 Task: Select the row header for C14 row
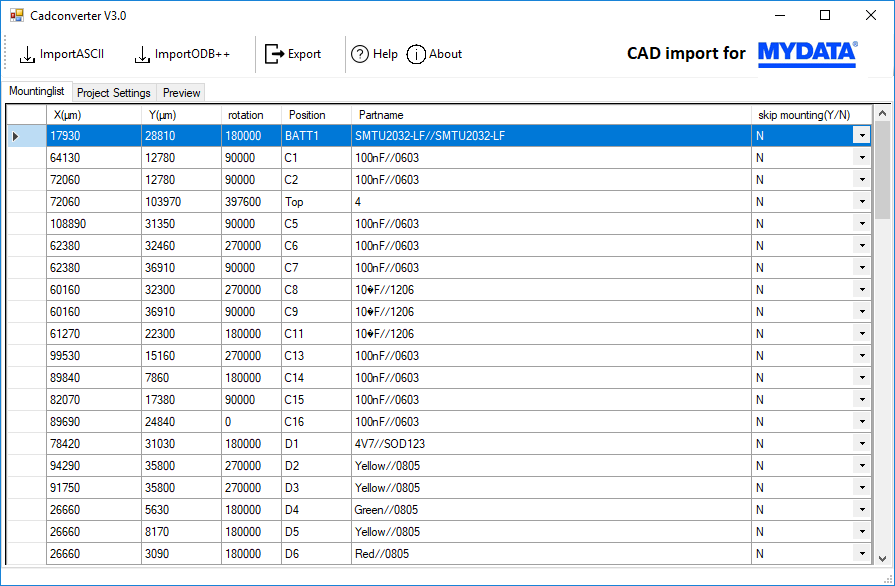coord(26,378)
